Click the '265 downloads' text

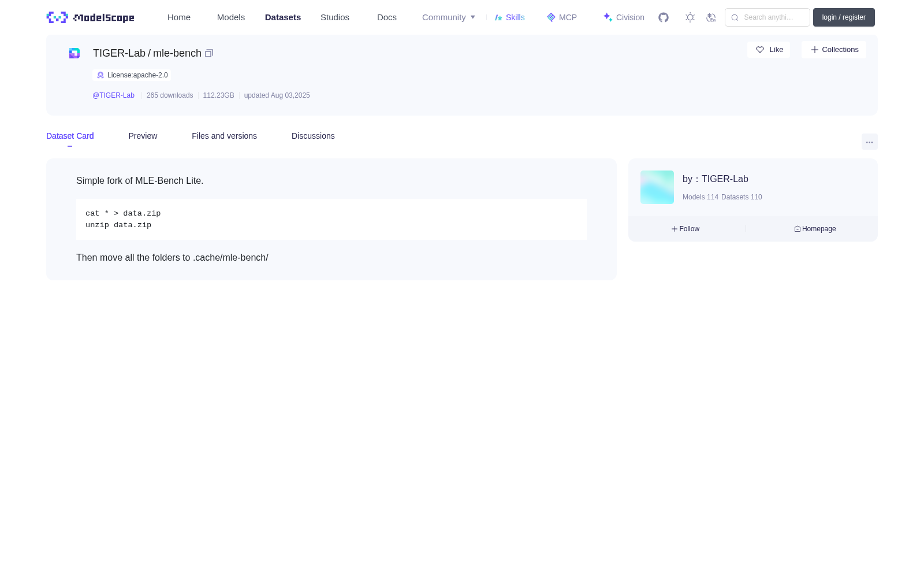[170, 95]
